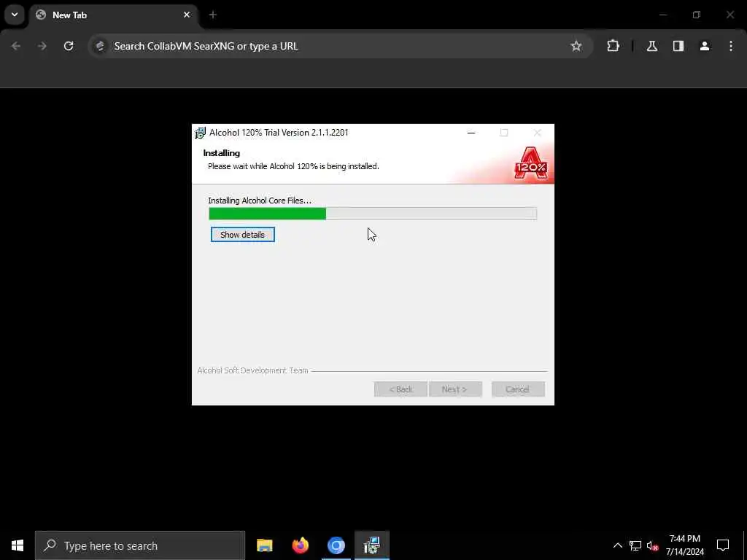Click the browser forward arrow

(x=42, y=46)
